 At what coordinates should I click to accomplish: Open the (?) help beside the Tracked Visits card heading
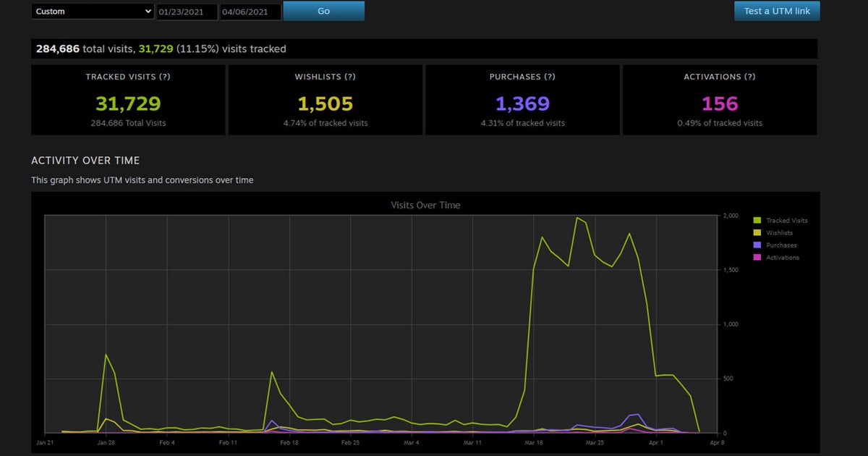click(165, 77)
